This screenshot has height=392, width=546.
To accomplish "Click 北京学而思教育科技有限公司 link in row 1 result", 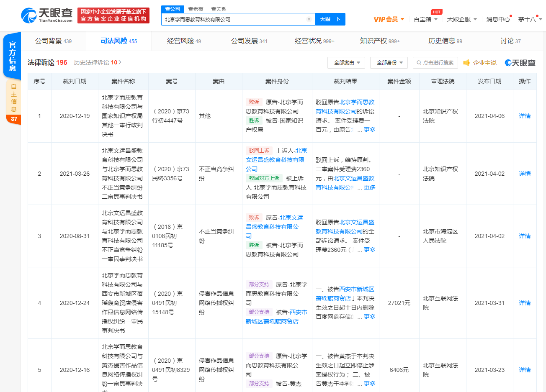I will tap(345, 107).
